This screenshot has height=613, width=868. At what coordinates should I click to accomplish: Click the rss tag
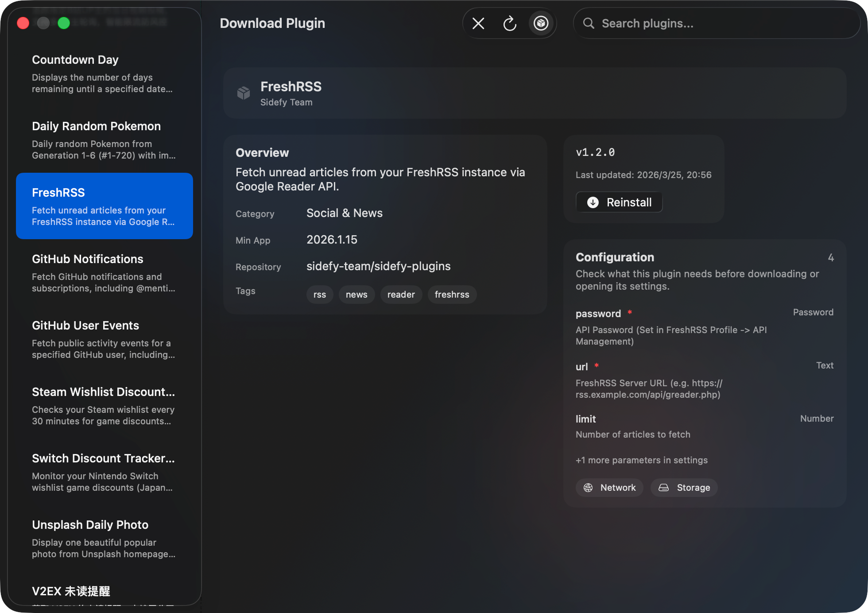point(320,295)
